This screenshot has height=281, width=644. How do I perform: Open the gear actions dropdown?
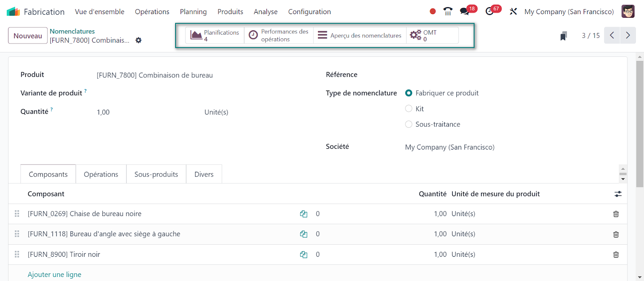coord(138,40)
